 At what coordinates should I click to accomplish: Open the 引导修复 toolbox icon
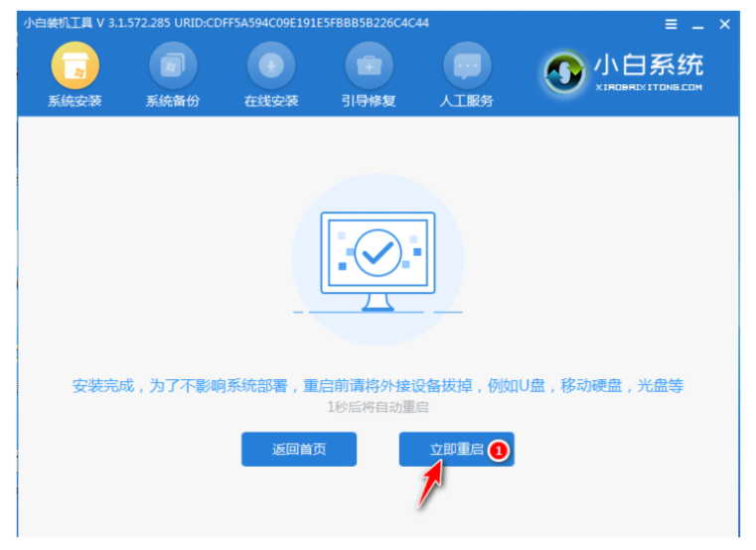pos(369,66)
